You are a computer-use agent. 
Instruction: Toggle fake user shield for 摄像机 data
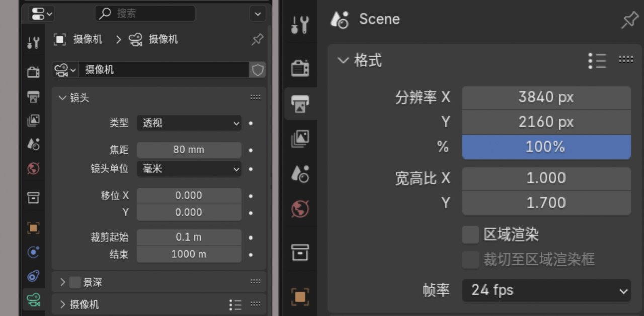click(258, 70)
